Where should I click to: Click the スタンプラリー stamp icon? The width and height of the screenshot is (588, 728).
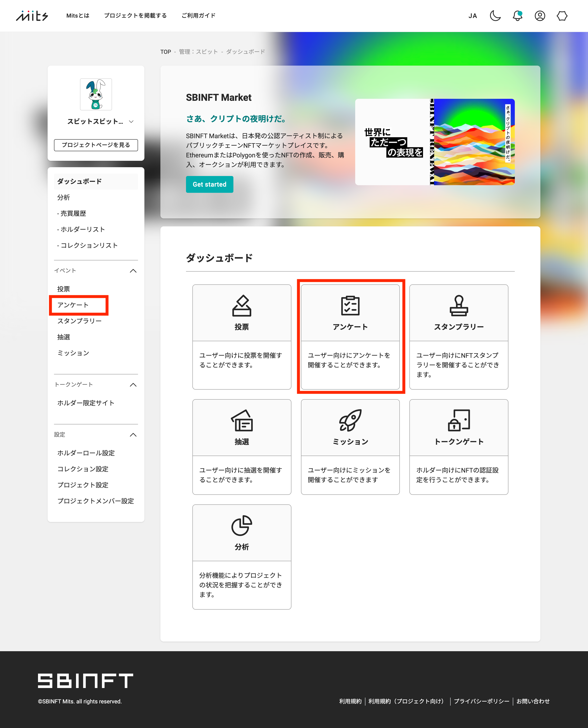[x=459, y=306]
